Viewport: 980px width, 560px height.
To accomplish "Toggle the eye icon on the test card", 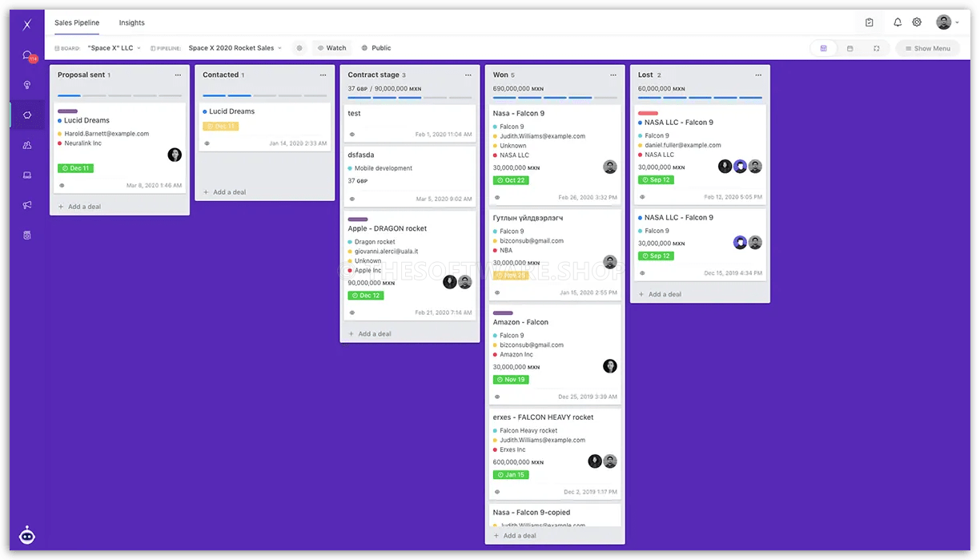I will (352, 135).
